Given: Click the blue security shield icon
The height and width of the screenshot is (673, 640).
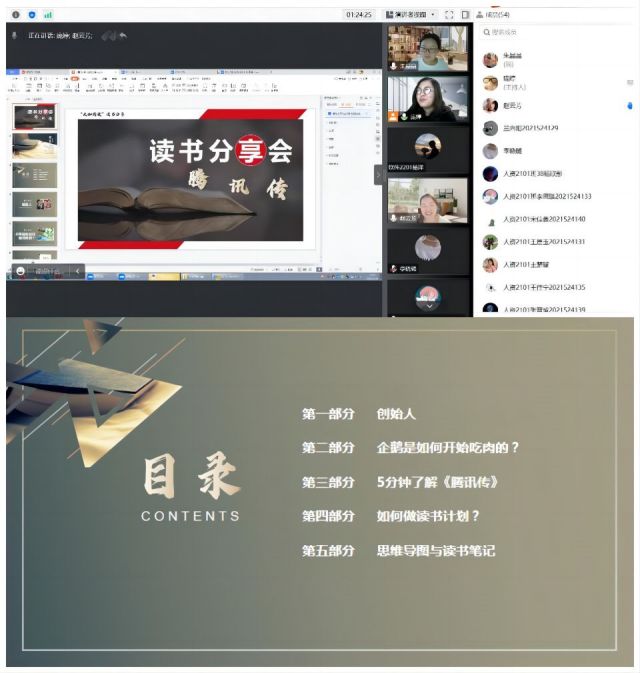Looking at the screenshot, I should (x=32, y=15).
